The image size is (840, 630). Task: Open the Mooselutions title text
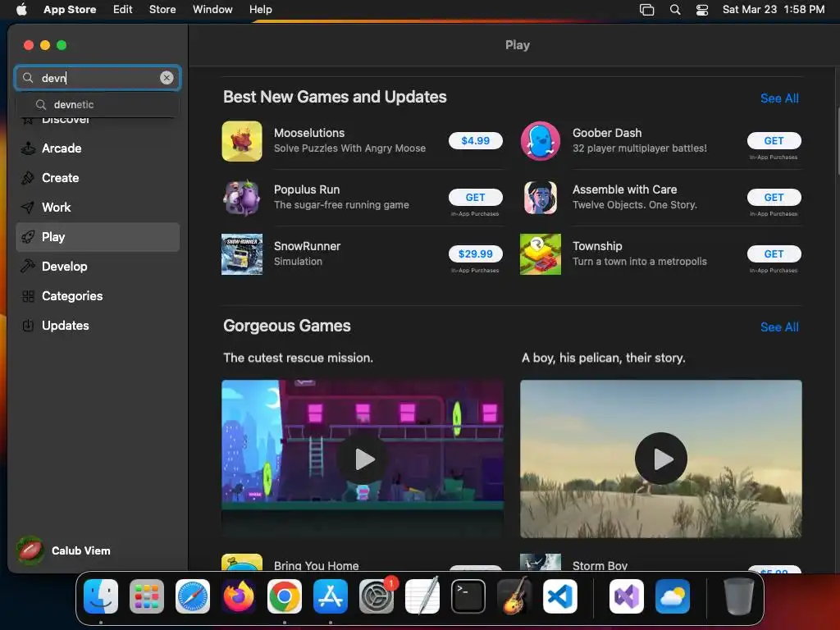pos(309,133)
